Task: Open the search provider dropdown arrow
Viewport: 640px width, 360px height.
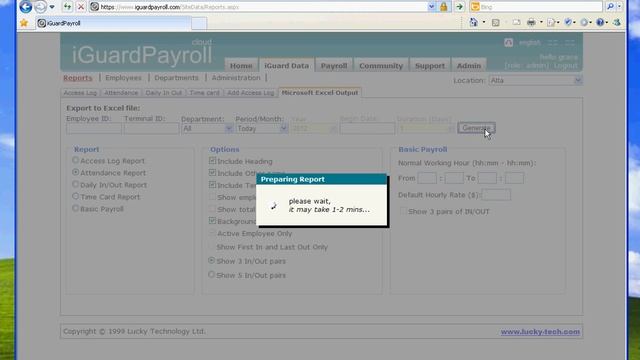Action: coord(619,7)
